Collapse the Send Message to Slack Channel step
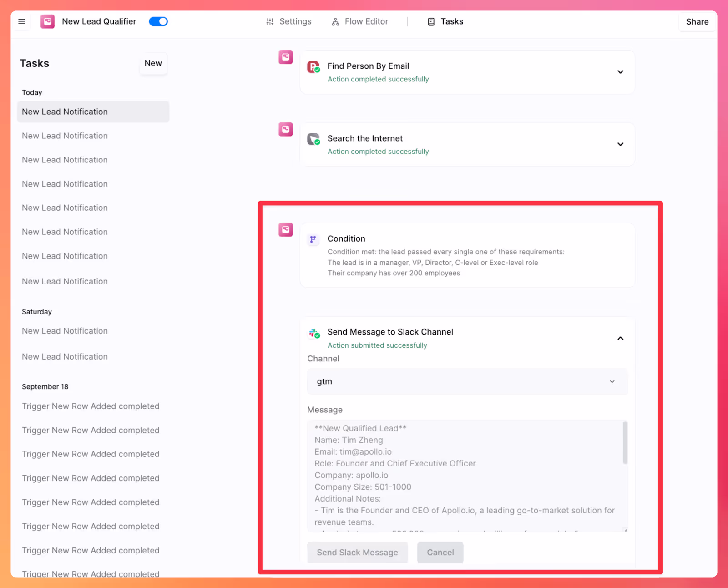 point(620,338)
